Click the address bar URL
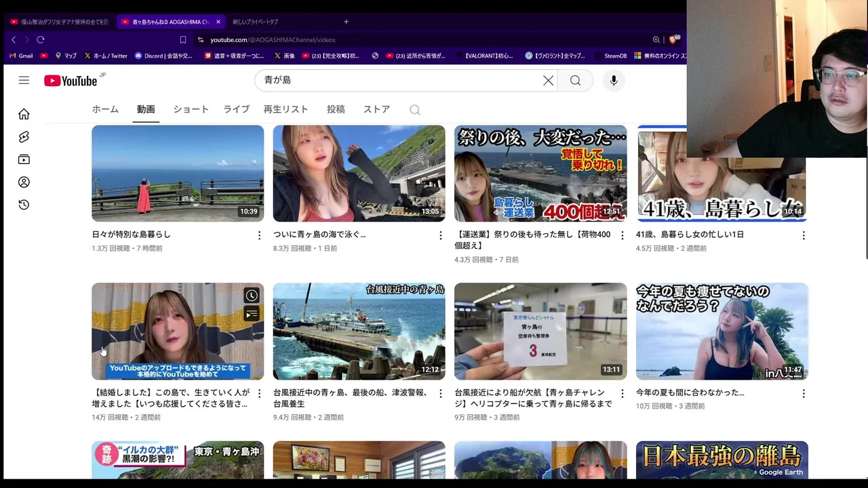The image size is (868, 488). point(273,40)
